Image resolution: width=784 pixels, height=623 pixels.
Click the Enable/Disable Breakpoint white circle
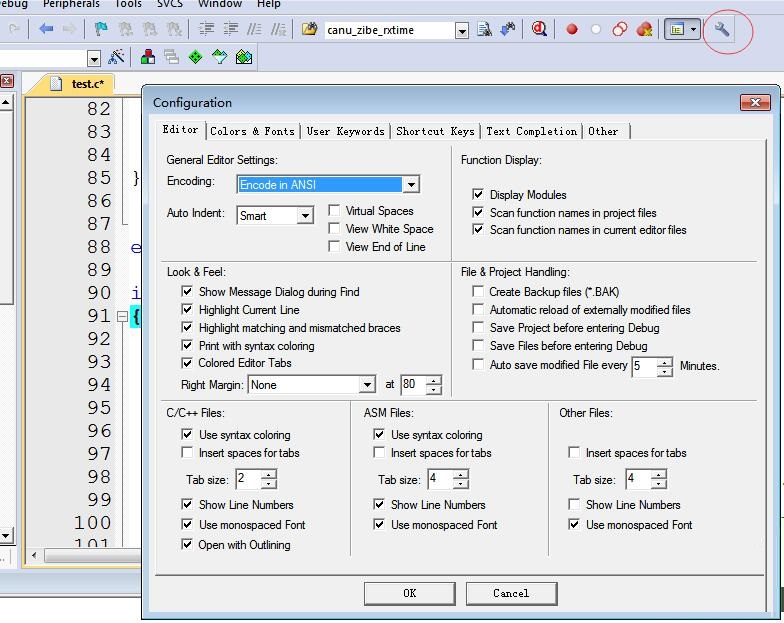pos(596,30)
